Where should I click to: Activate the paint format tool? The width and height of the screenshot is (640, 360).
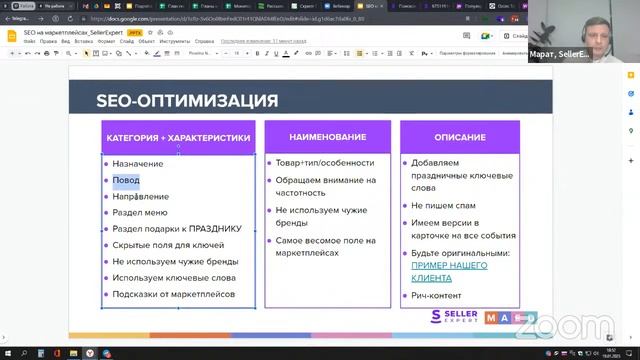point(56,53)
